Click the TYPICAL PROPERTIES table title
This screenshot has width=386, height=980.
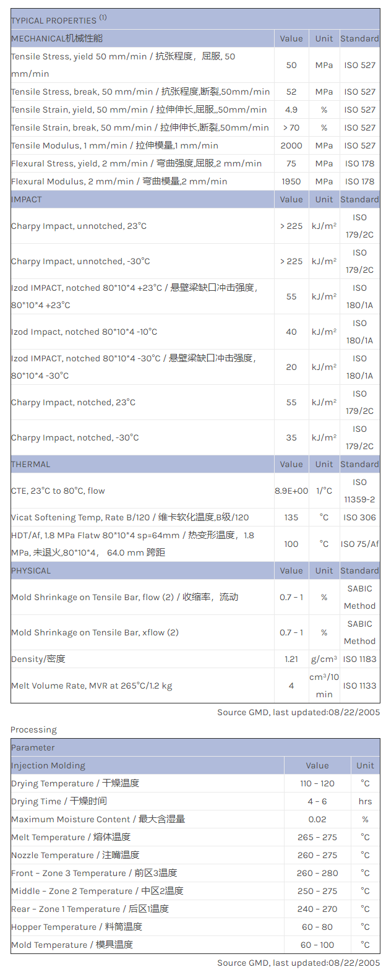pyautogui.click(x=54, y=20)
